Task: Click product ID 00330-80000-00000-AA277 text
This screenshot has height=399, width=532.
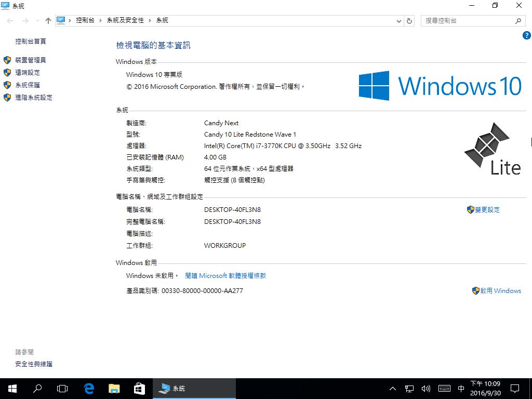Action: click(x=202, y=291)
